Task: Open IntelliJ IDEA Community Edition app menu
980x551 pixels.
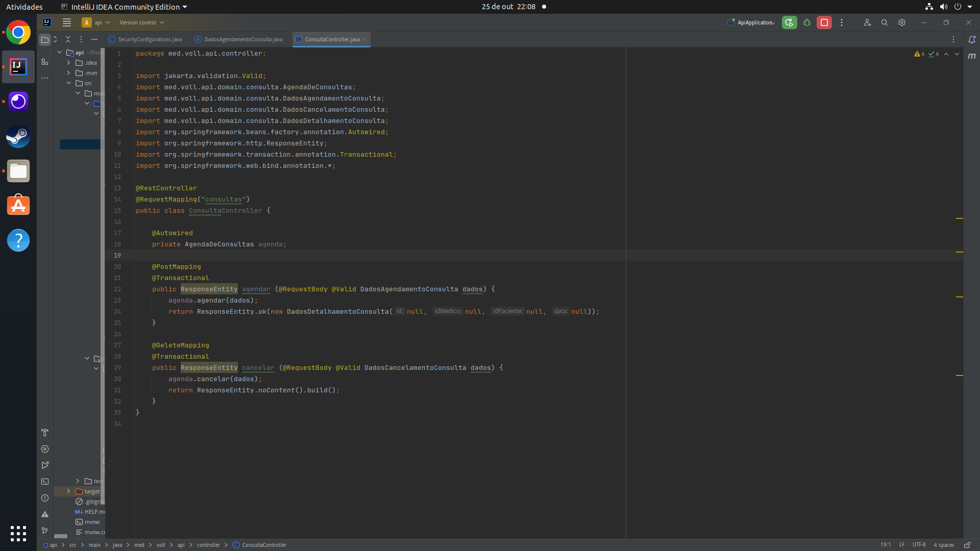Action: tap(124, 7)
